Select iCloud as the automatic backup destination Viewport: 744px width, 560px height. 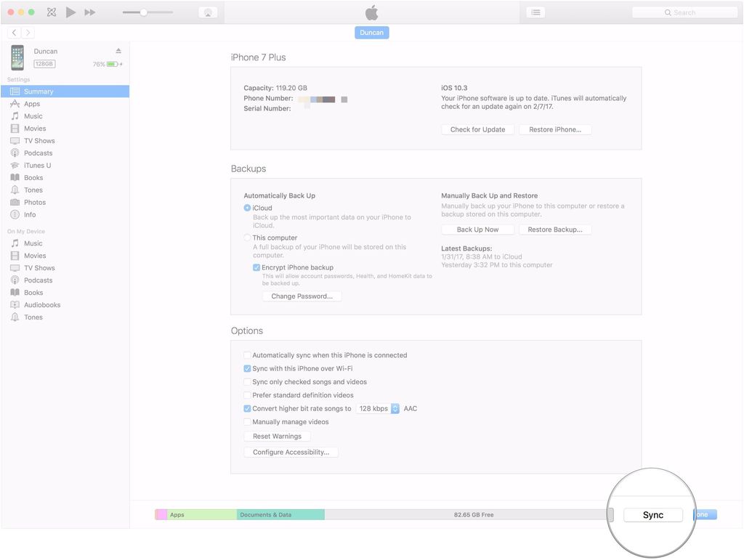248,208
